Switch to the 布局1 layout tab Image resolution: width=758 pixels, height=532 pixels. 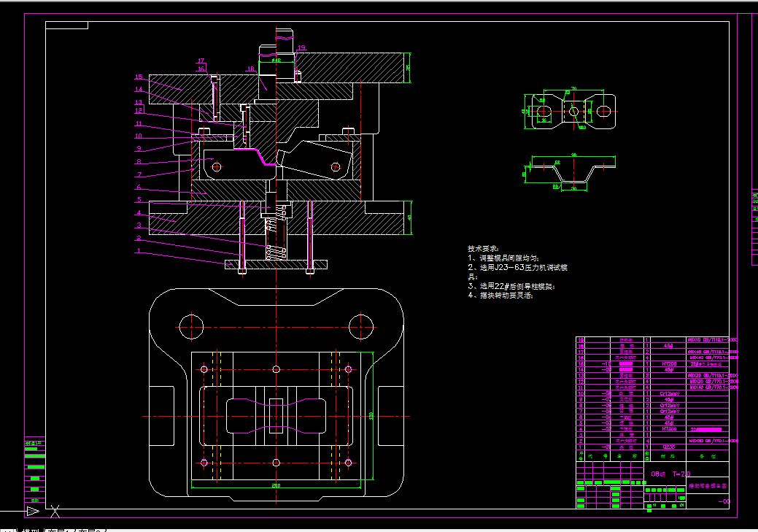tap(61, 531)
